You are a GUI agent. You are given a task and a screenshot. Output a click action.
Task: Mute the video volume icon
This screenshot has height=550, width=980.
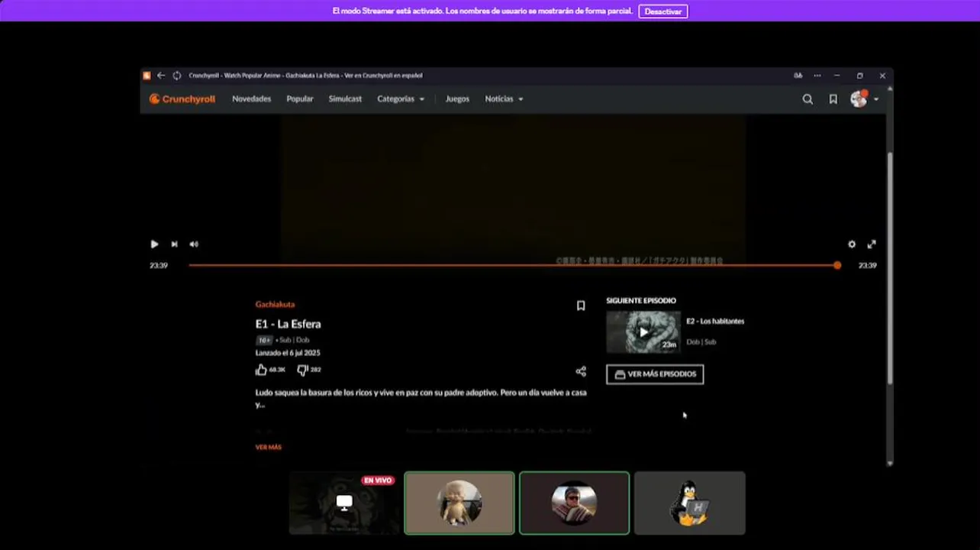[194, 244]
